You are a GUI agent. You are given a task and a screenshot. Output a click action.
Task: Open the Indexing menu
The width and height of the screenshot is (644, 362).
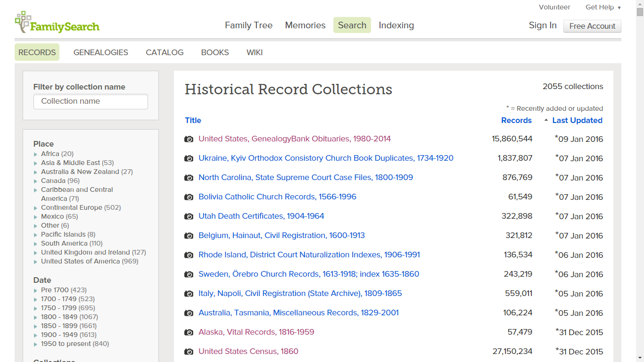point(396,25)
